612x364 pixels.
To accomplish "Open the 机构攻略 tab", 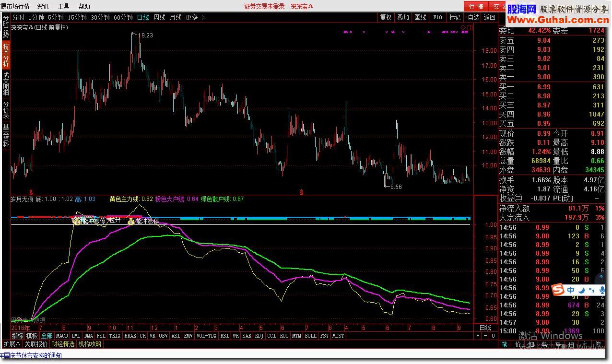I will coord(90,344).
